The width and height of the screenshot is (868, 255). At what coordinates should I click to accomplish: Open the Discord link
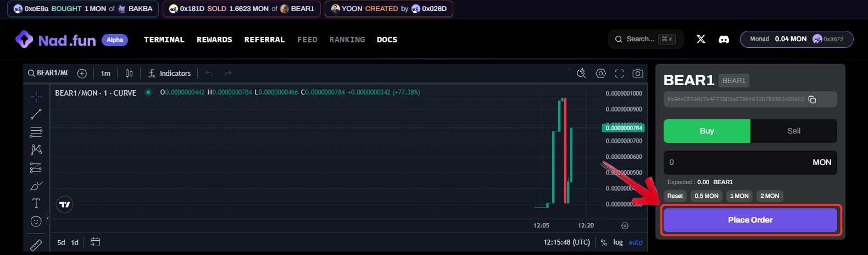point(724,39)
